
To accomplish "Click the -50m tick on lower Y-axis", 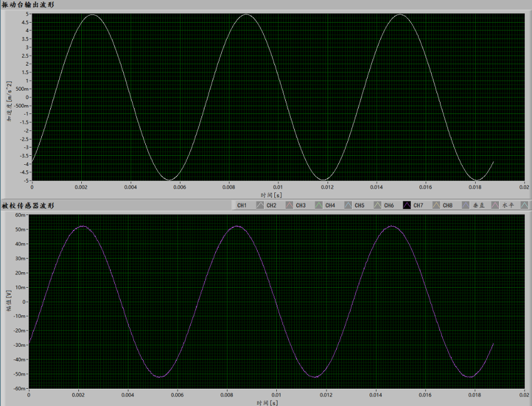I will (x=19, y=374).
